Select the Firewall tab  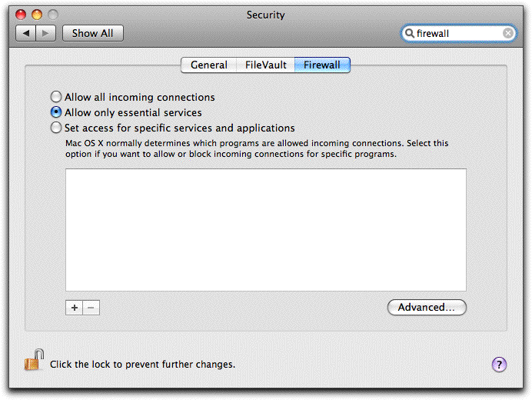point(322,65)
